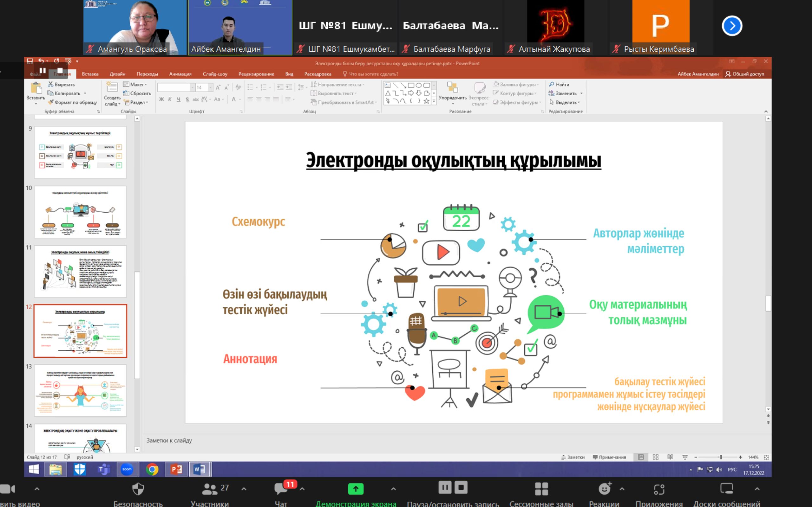The width and height of the screenshot is (812, 507).
Task: Open the Participants panel in Zoom
Action: point(210,489)
